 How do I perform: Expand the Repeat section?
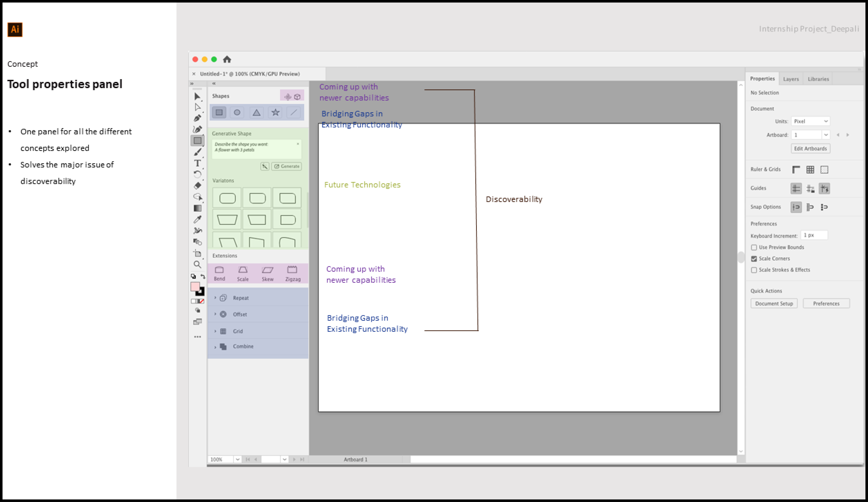click(x=215, y=297)
